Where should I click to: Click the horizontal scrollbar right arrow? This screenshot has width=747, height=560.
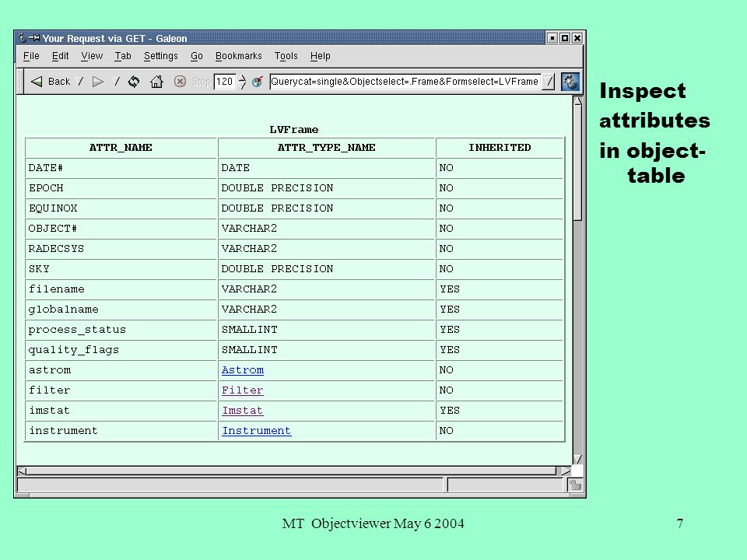(x=566, y=471)
